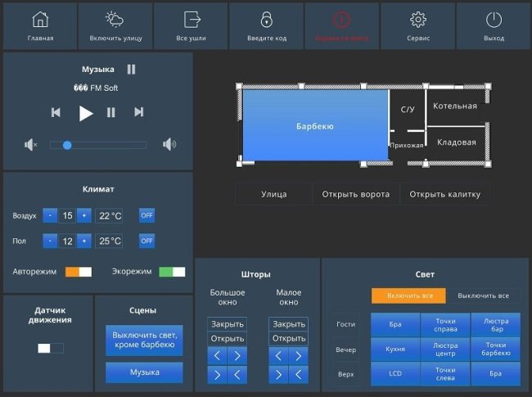The height and width of the screenshot is (397, 532).
Task: Select the Гости light preset
Action: point(346,324)
